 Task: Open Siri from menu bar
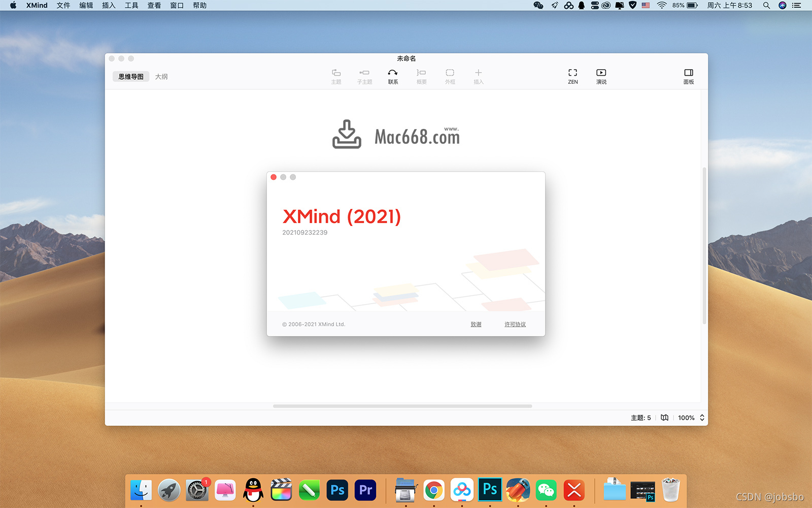[783, 5]
